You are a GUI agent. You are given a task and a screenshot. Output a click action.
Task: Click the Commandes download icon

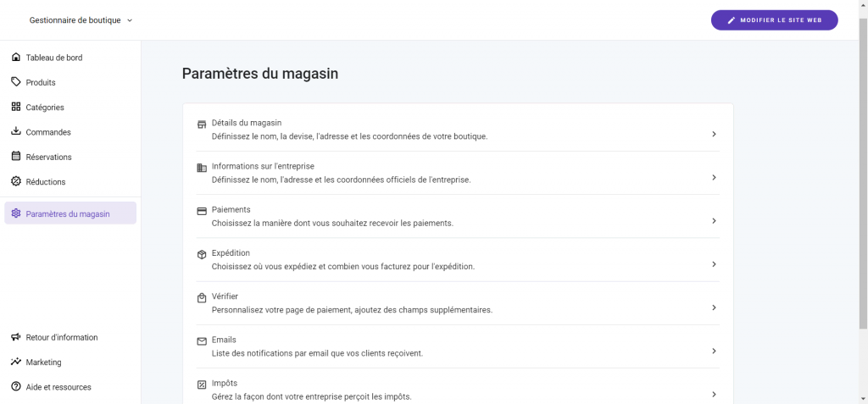click(16, 132)
